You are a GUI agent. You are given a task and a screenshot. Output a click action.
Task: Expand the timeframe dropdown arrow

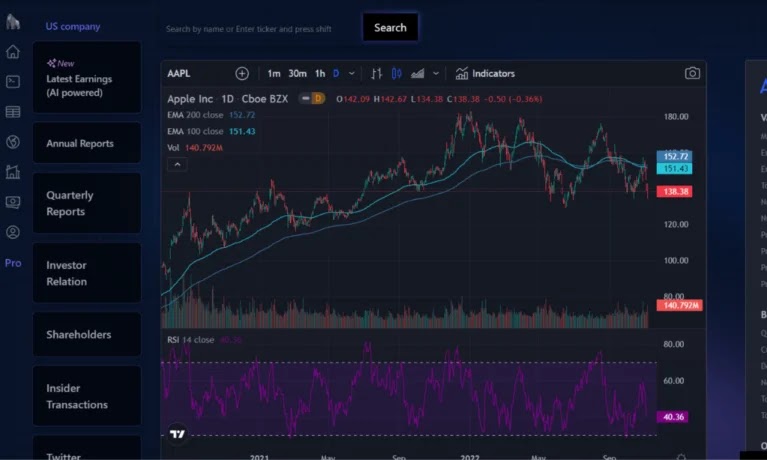(x=352, y=73)
